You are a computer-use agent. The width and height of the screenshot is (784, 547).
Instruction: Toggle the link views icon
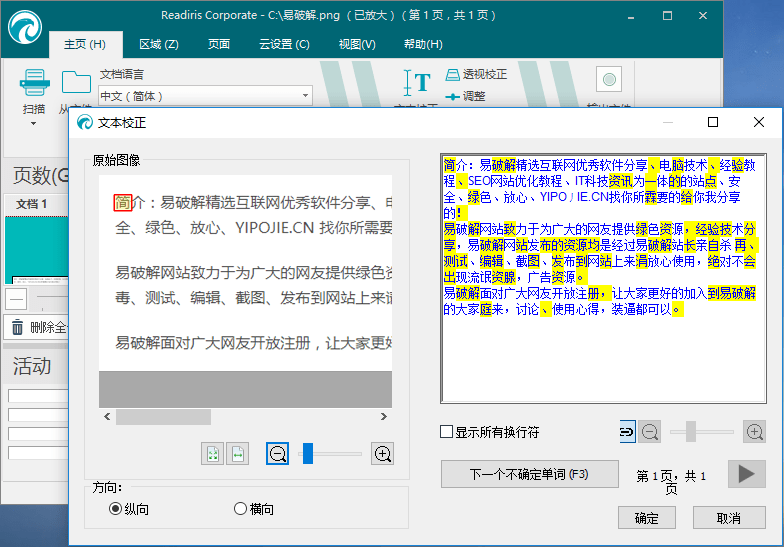pyautogui.click(x=627, y=432)
